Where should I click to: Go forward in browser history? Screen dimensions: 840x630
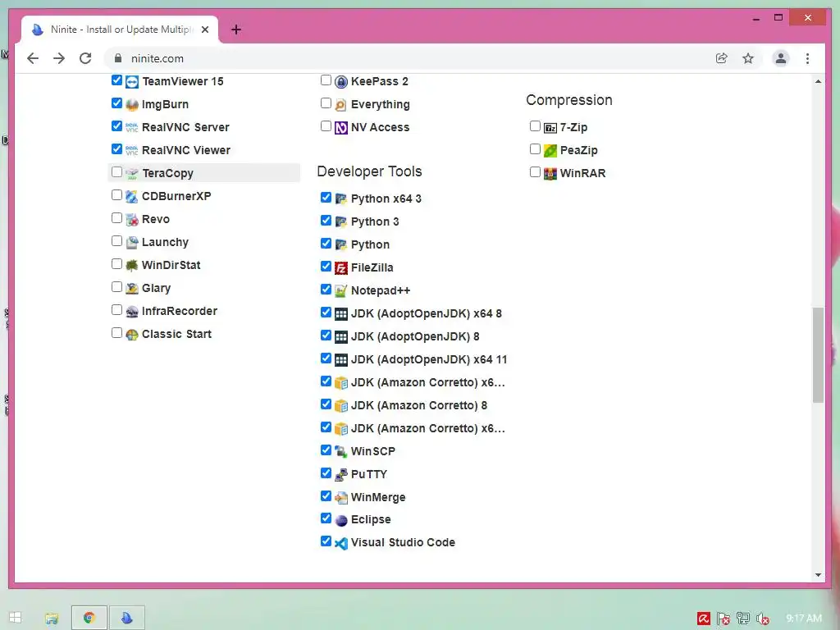click(x=59, y=58)
